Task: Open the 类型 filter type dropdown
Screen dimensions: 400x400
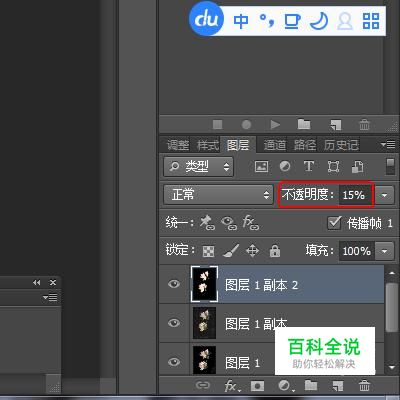Action: click(198, 166)
